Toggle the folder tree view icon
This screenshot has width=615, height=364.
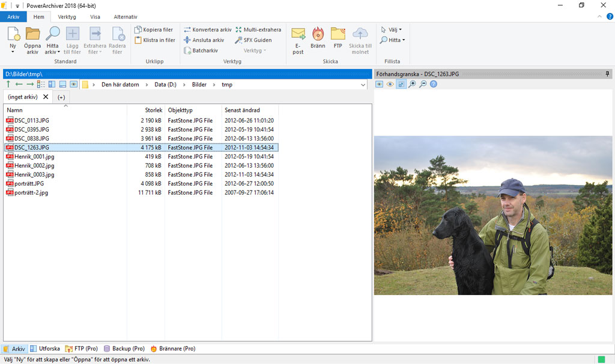tap(41, 84)
